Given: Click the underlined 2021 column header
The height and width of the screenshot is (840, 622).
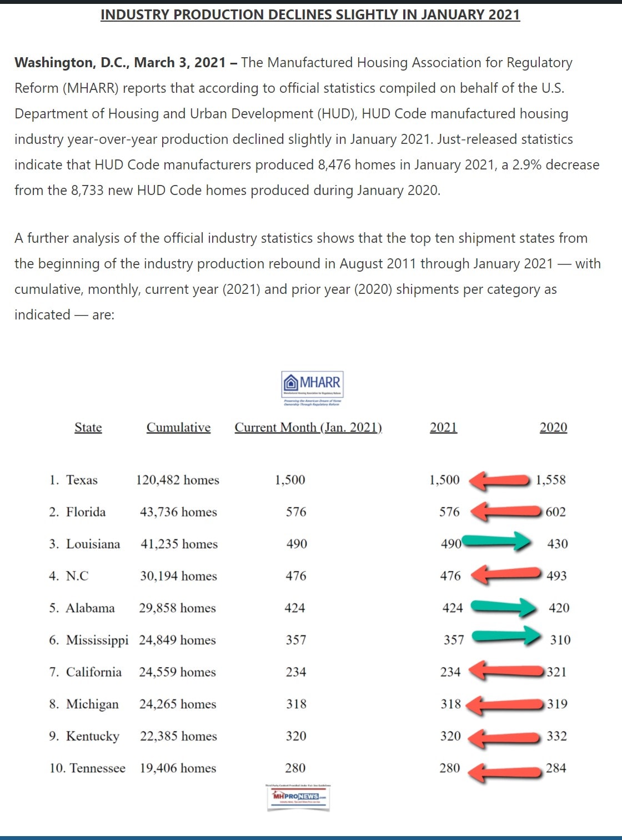Looking at the screenshot, I should pyautogui.click(x=443, y=427).
